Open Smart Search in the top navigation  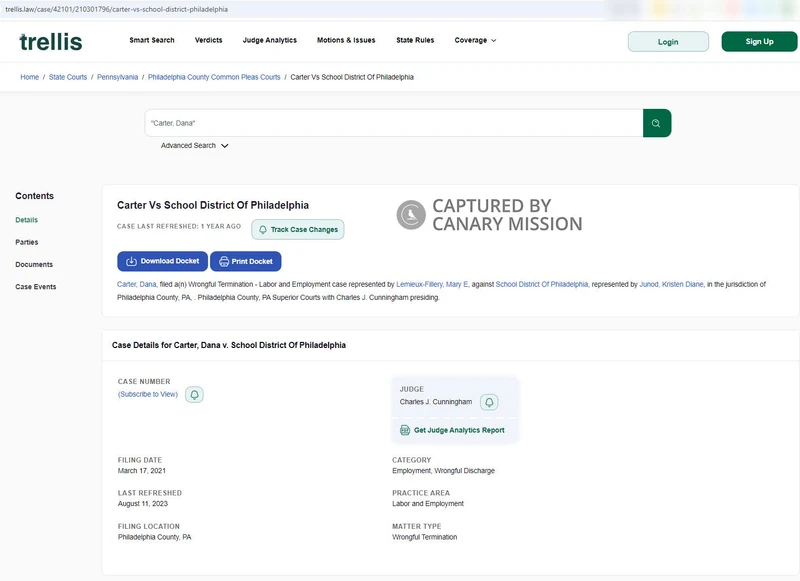point(152,41)
